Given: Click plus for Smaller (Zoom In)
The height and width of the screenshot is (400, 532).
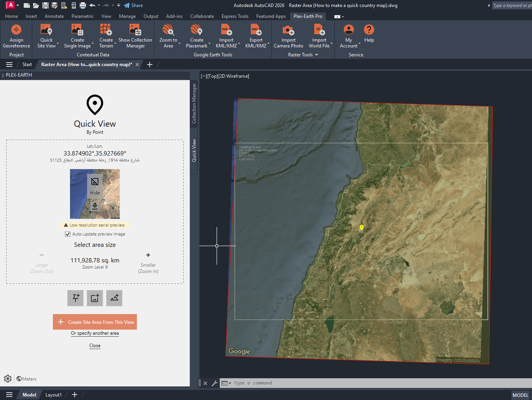Looking at the screenshot, I should tap(148, 255).
